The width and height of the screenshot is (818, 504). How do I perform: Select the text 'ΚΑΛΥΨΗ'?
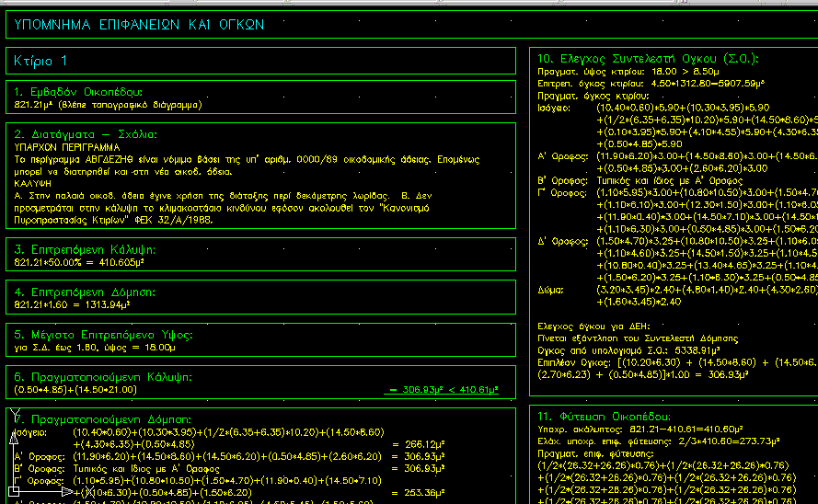(32, 183)
